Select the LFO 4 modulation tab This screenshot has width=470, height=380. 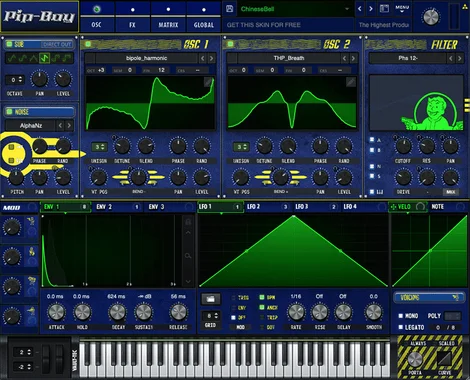tap(365, 207)
